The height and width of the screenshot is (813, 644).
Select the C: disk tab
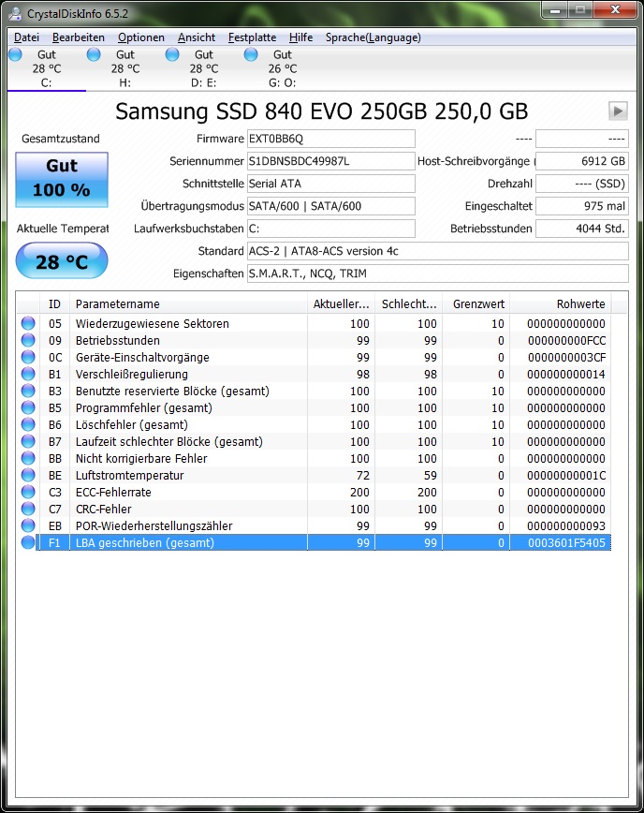pyautogui.click(x=47, y=68)
